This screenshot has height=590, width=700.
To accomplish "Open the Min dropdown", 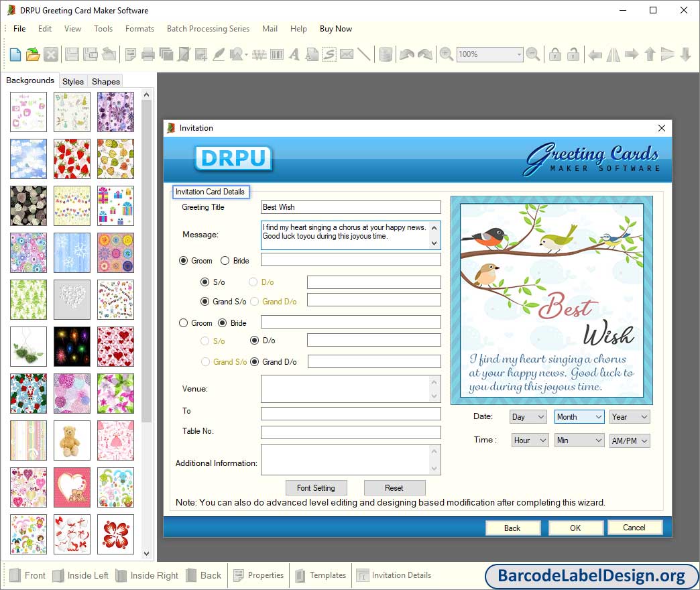I will [579, 440].
